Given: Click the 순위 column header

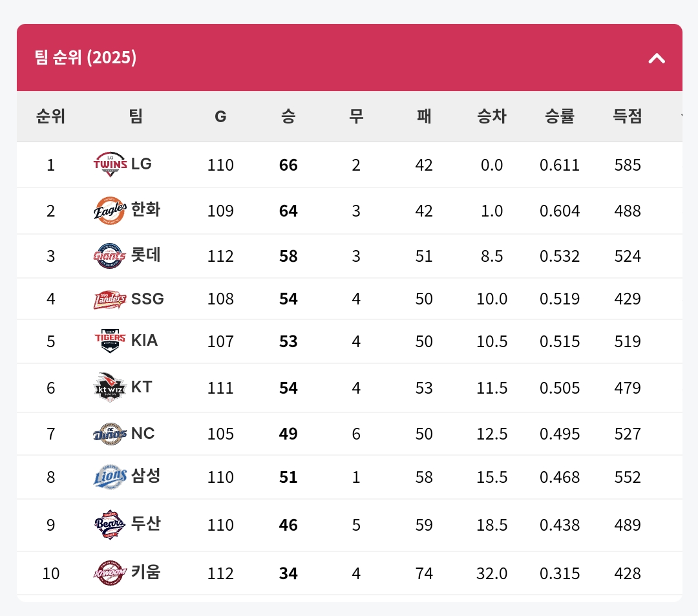Looking at the screenshot, I should pos(50,116).
